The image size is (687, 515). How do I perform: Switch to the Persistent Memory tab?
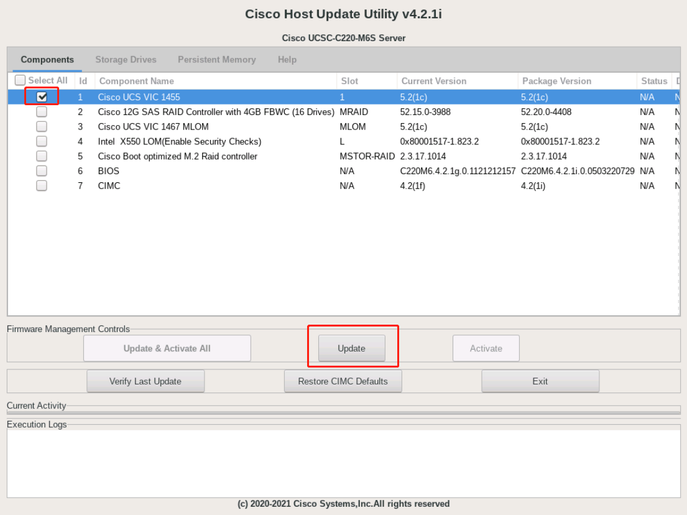click(x=217, y=60)
